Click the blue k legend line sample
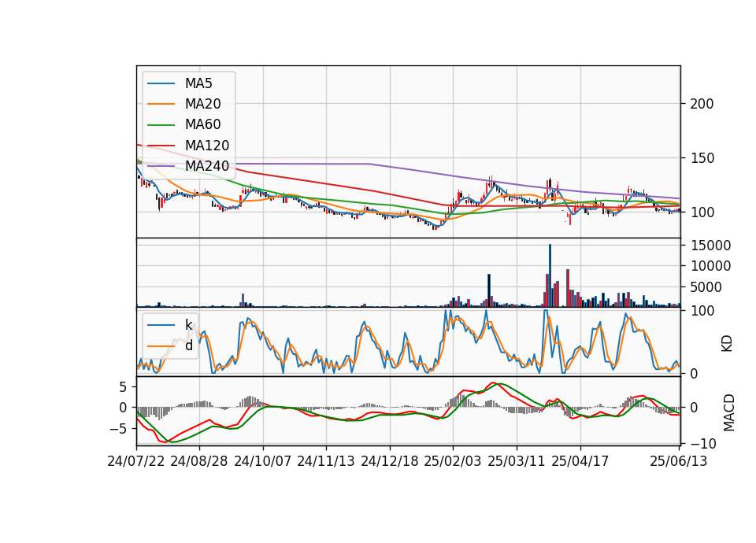The width and height of the screenshot is (756, 543). click(161, 325)
